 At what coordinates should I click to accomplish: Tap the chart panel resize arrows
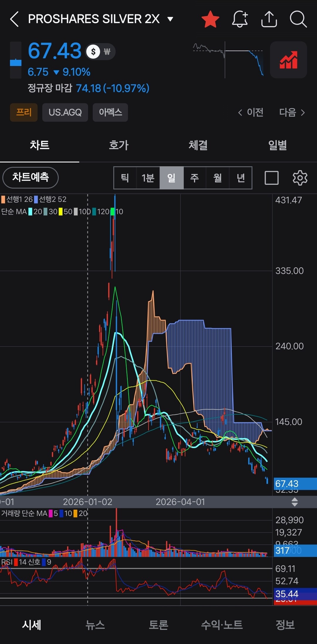click(295, 502)
